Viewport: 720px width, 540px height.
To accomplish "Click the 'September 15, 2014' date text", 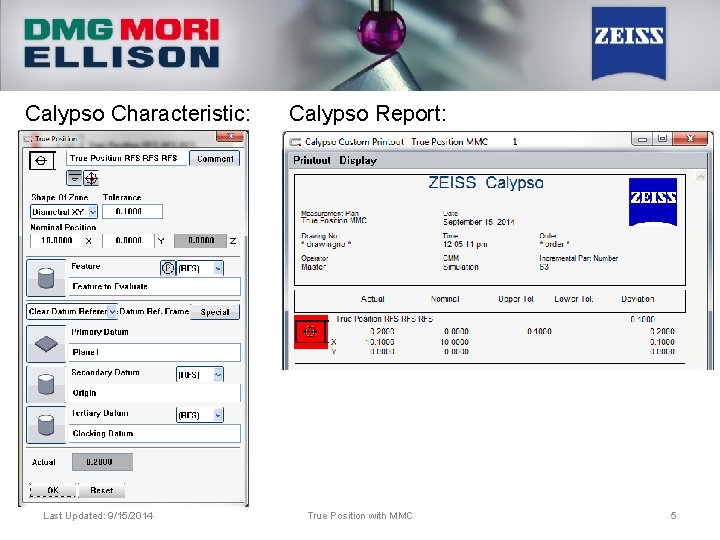I will 478,222.
